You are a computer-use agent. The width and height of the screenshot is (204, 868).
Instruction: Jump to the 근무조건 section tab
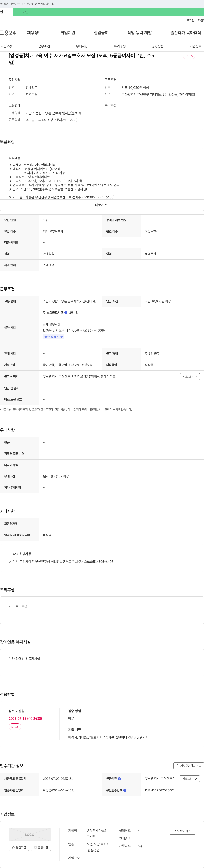(x=44, y=46)
